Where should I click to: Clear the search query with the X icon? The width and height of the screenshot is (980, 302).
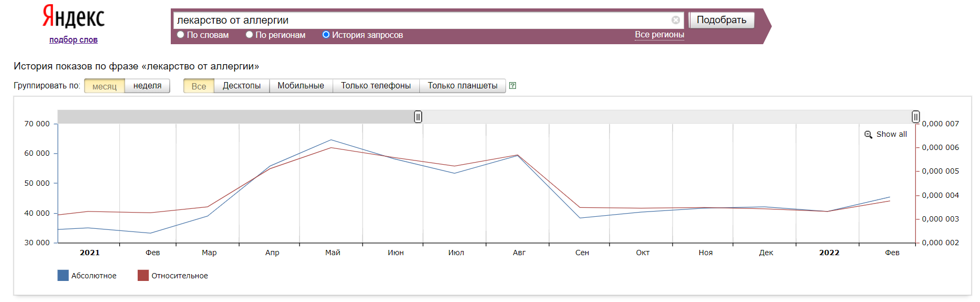pyautogui.click(x=676, y=20)
